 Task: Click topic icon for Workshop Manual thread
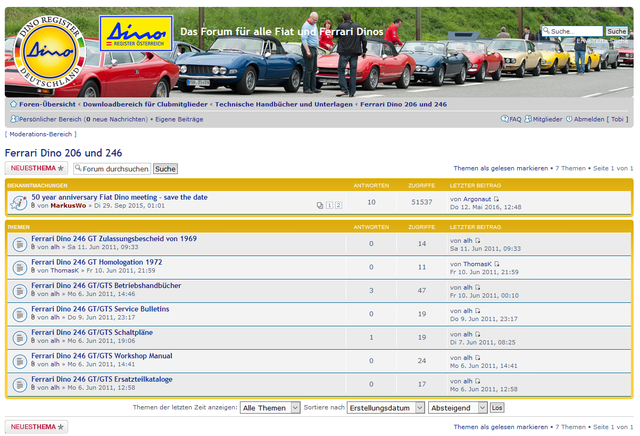(x=19, y=360)
